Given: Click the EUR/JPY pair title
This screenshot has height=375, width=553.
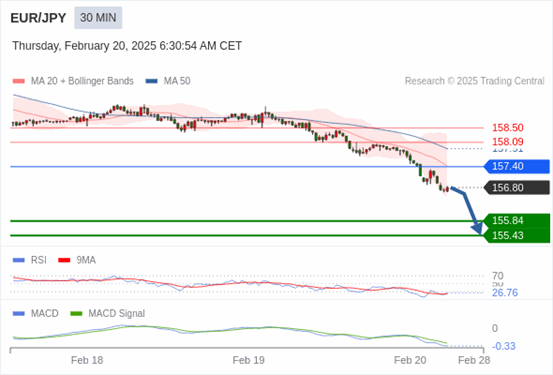Looking at the screenshot, I should (38, 18).
